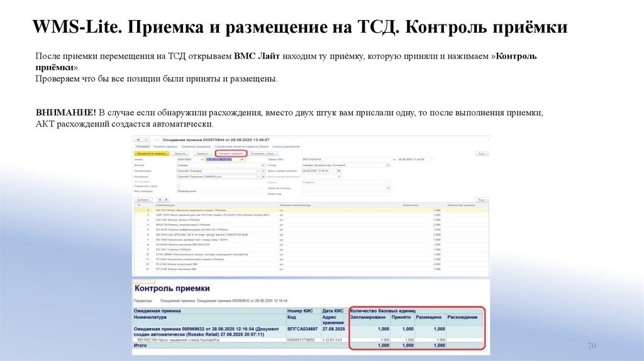
Task: Click the Вид операции field
Action: 221,191
